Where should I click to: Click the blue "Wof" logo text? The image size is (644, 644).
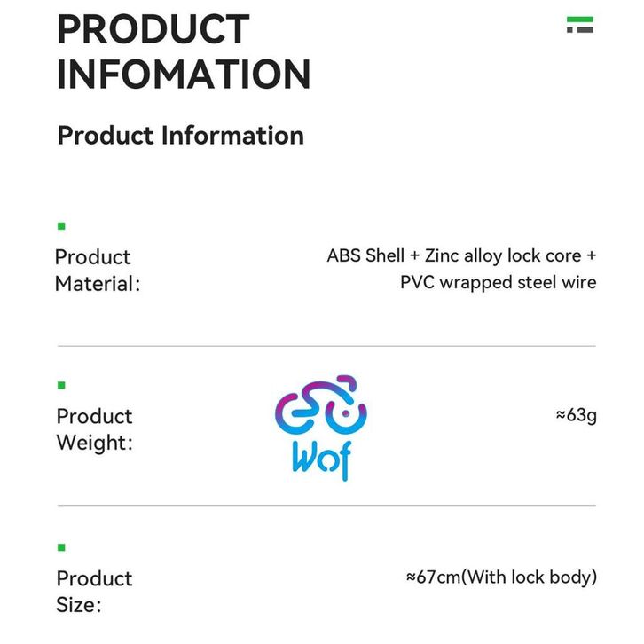pyautogui.click(x=321, y=459)
